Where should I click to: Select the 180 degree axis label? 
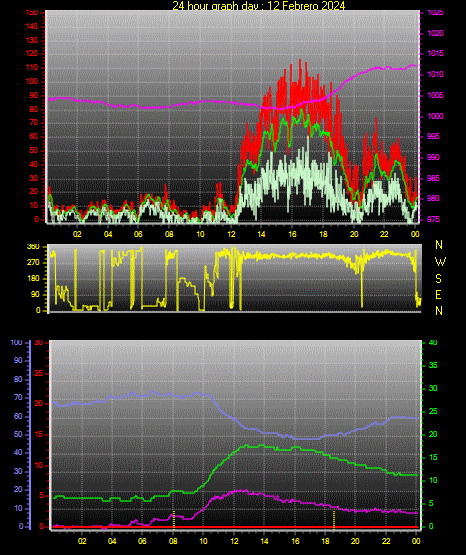pyautogui.click(x=34, y=279)
